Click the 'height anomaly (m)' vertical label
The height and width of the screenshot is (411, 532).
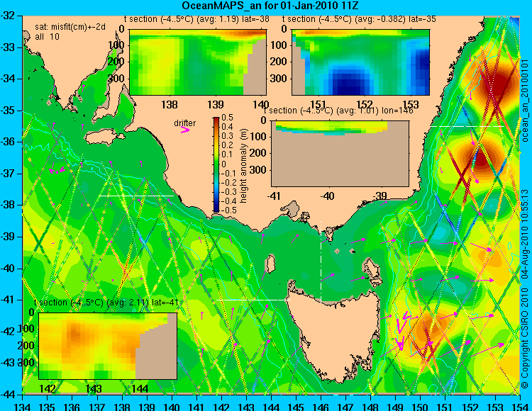[x=243, y=166]
